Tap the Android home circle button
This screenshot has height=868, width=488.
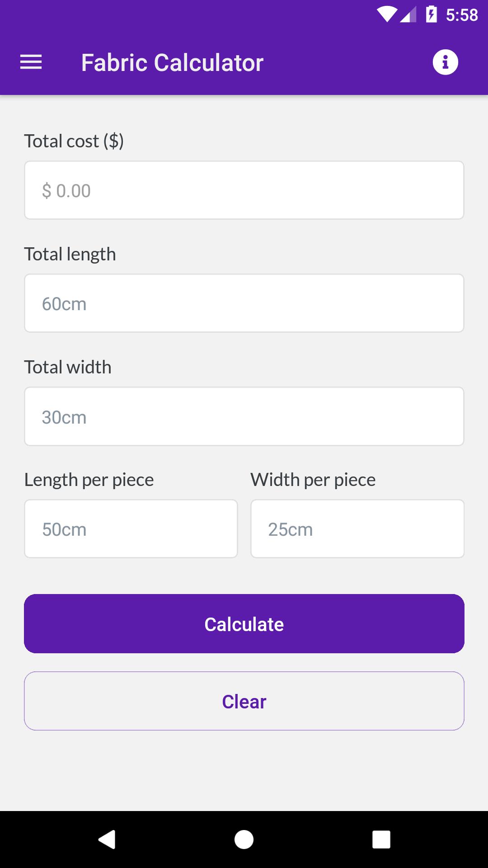244,840
